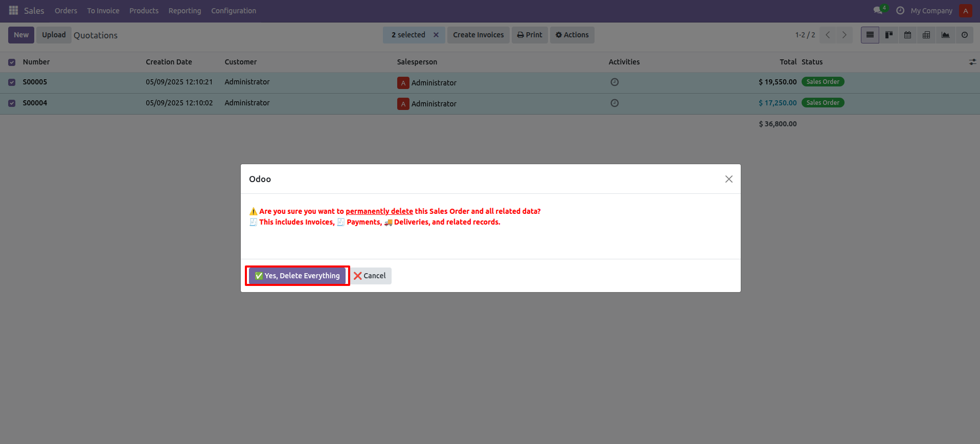The image size is (980, 444).
Task: Sort by Status column header
Action: [812, 62]
